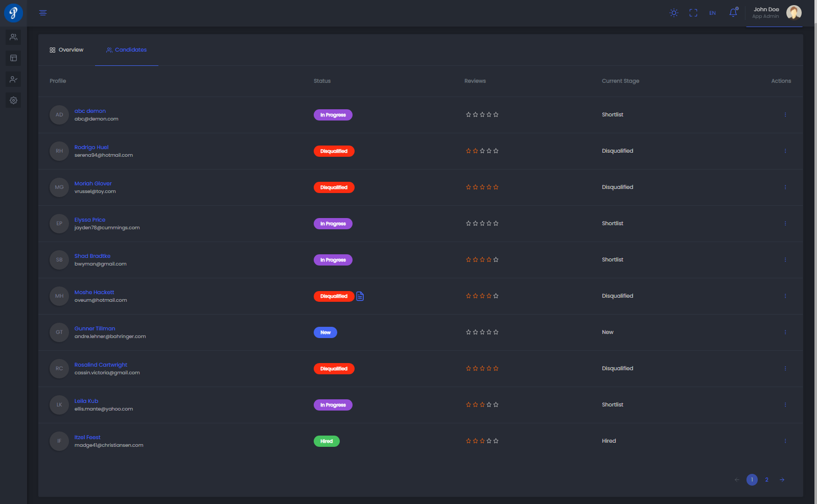
Task: Open actions menu for abc demon
Action: [x=785, y=115]
